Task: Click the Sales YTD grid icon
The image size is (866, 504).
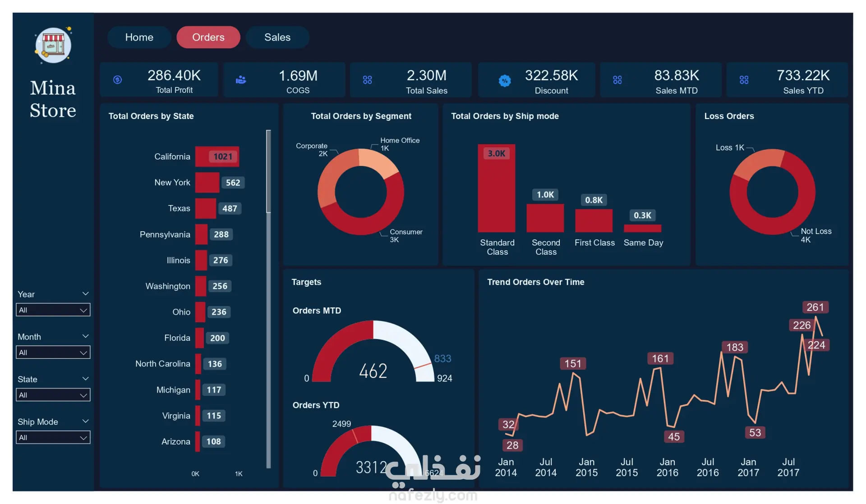Action: (x=744, y=80)
